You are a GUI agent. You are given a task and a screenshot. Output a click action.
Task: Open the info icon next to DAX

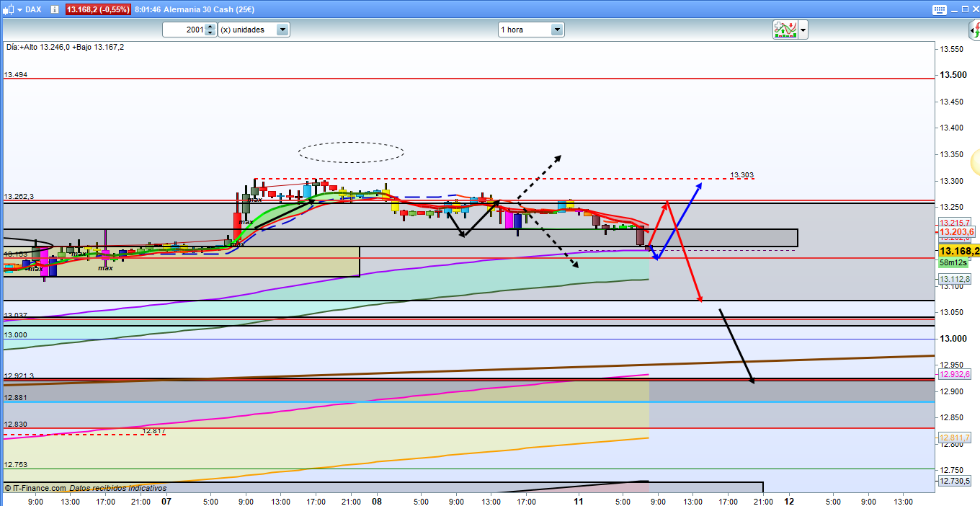click(x=55, y=9)
